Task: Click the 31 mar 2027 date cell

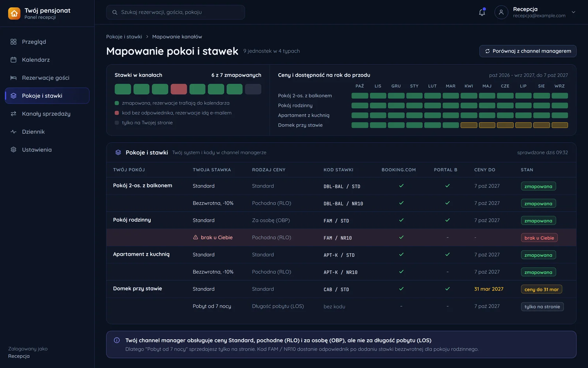Action: click(x=489, y=289)
